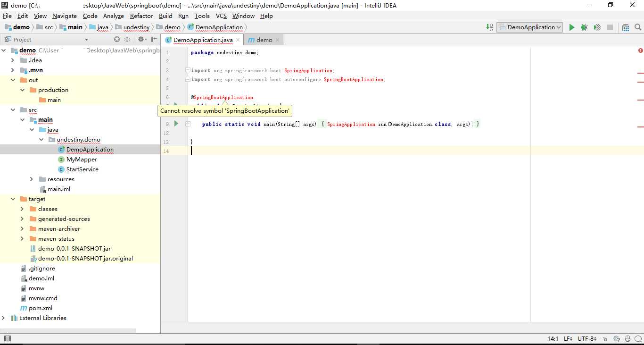Screen dimensions: 644x345
Task: Click the 14:1 caret position indicator
Action: (x=553, y=339)
